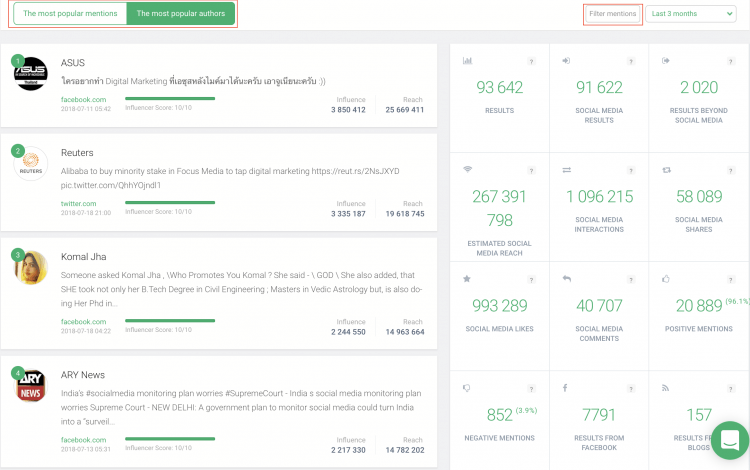Image resolution: width=750 pixels, height=470 pixels.
Task: Select The most popular authors tab
Action: tap(181, 13)
